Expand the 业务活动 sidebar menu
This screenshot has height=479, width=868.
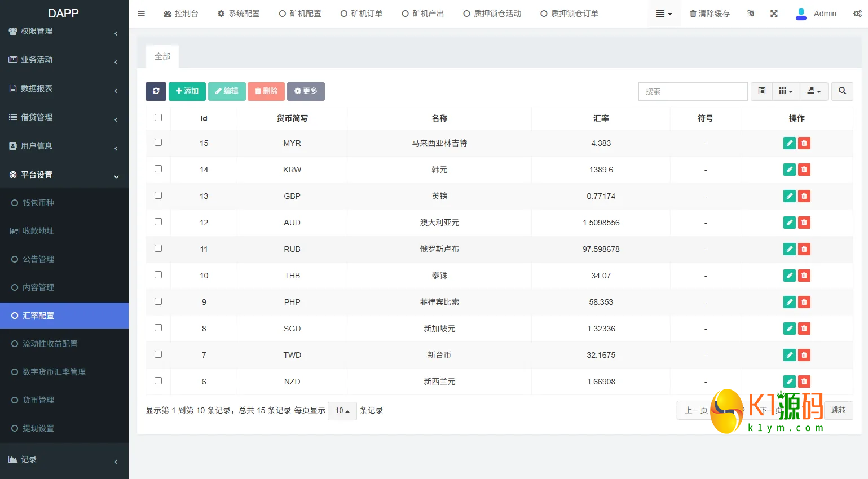point(64,60)
